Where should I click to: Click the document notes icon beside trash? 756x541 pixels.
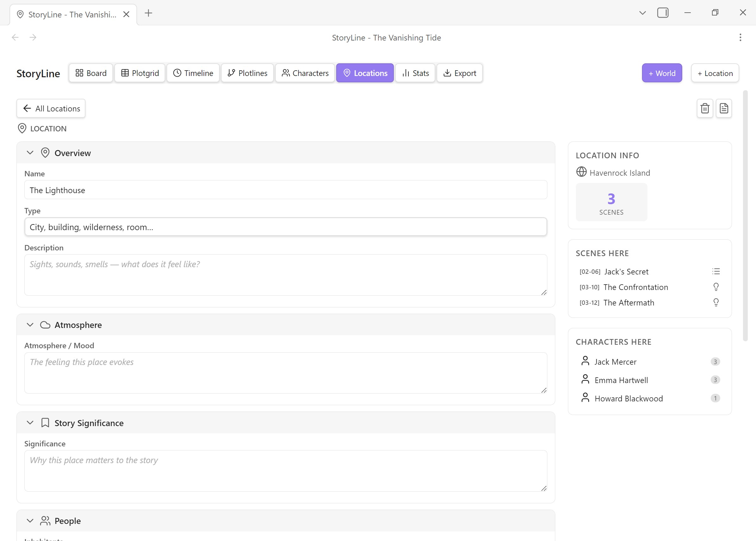(724, 108)
